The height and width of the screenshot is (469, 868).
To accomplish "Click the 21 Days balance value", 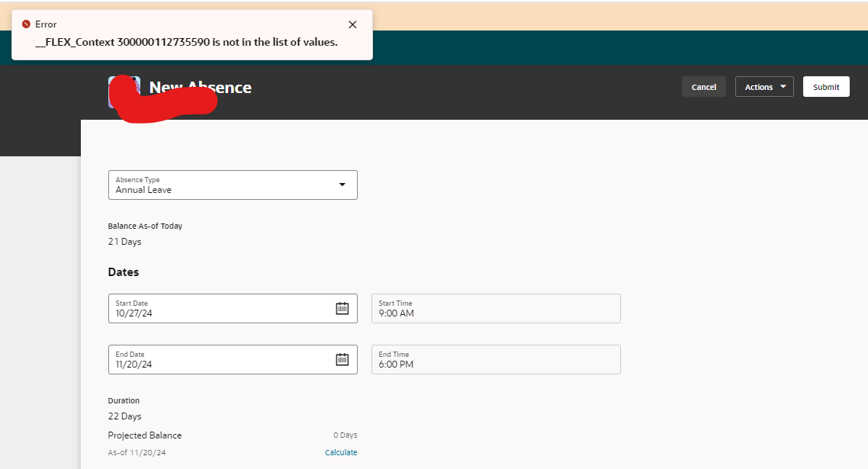I will coord(124,242).
